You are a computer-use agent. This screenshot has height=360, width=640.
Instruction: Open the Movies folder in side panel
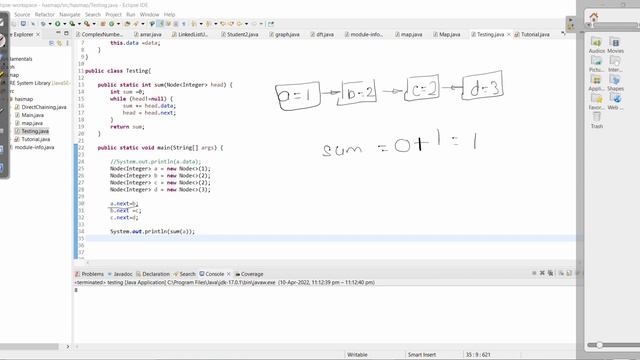[x=615, y=45]
